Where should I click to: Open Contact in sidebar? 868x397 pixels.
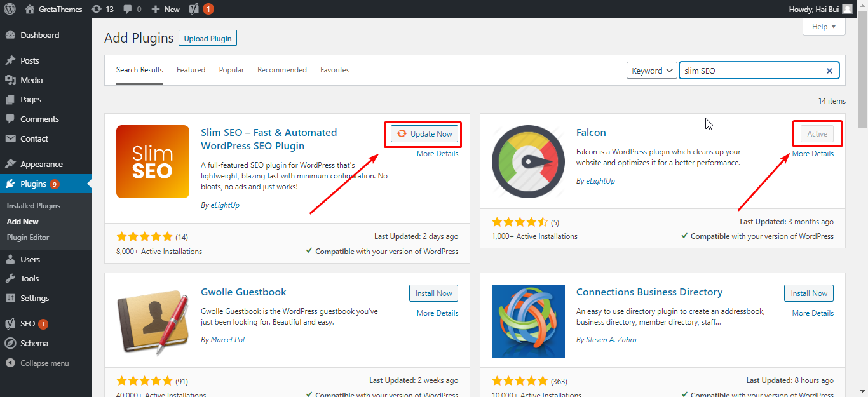46,138
